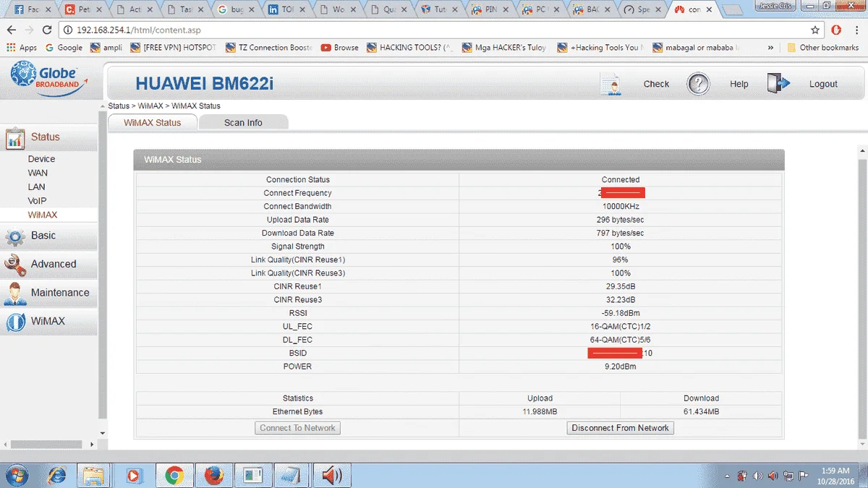Click the greyed Connect To Network button
This screenshot has height=488, width=868.
pos(297,428)
